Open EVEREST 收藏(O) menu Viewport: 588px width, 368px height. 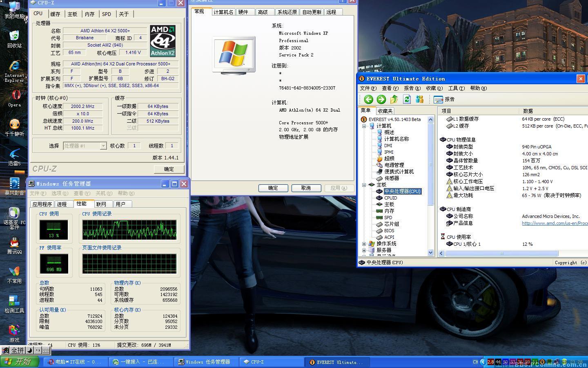click(434, 88)
